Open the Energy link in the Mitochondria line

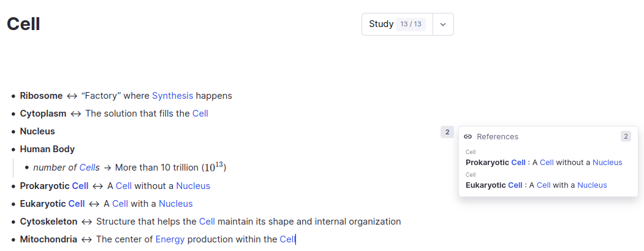point(170,239)
